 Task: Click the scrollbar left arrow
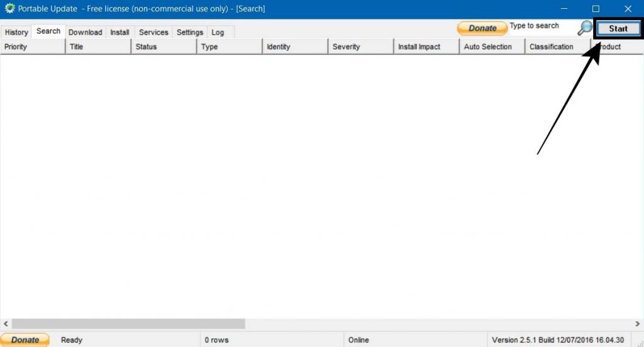pos(6,324)
